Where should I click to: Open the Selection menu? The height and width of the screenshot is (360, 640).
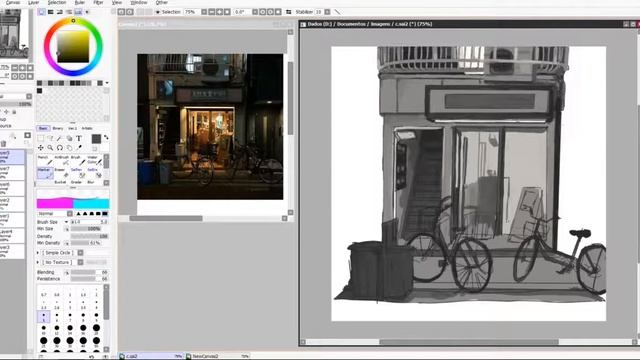click(56, 2)
